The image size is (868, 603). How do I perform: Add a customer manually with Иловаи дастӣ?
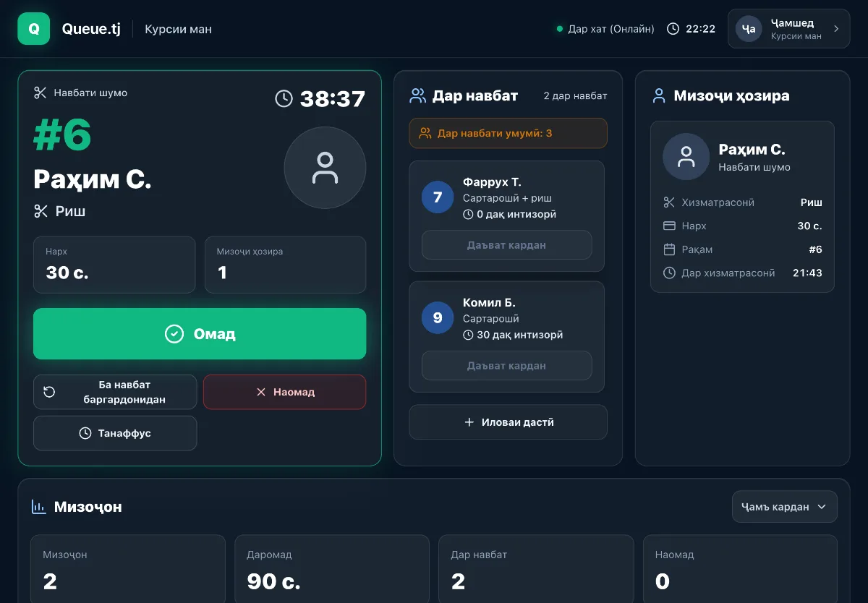[508, 422]
